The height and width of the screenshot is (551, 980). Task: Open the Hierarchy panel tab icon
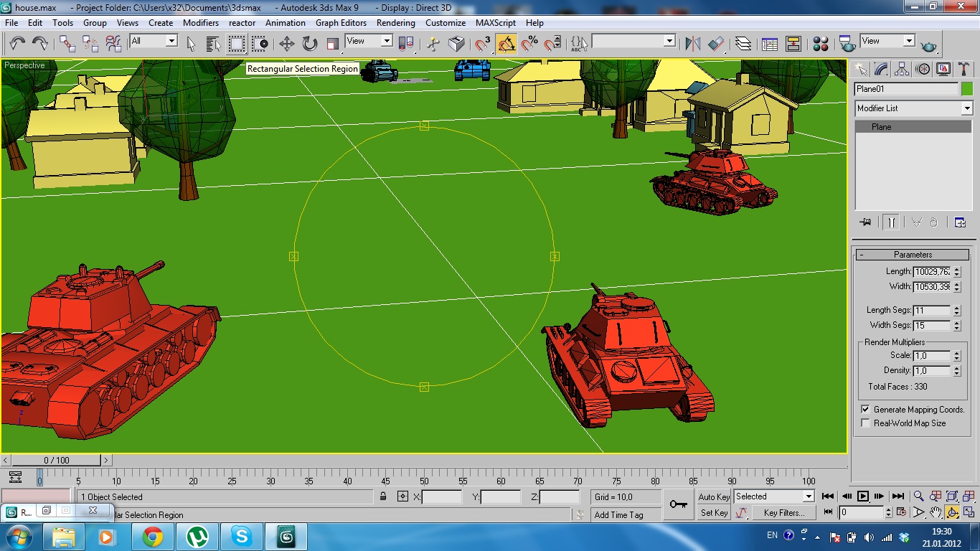click(x=902, y=69)
